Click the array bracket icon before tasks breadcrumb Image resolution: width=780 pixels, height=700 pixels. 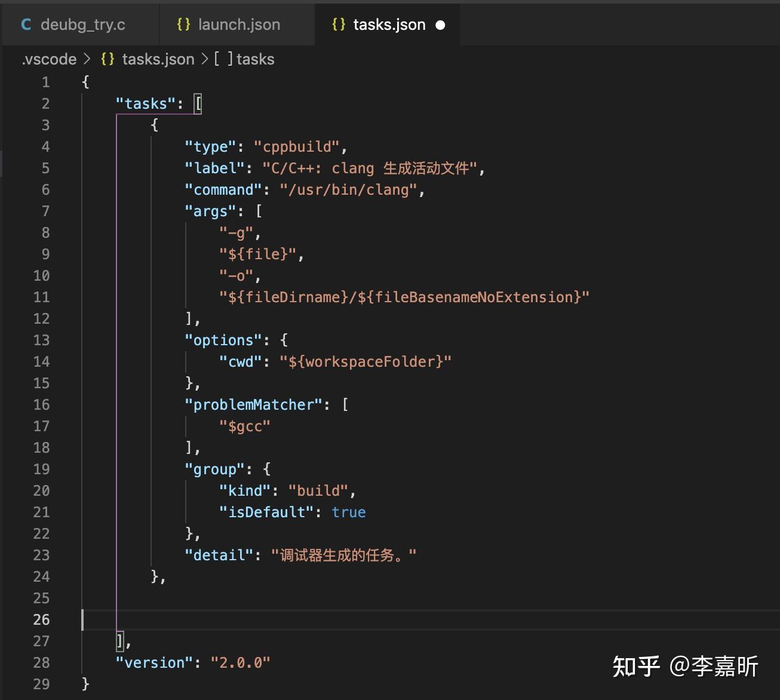(x=223, y=59)
